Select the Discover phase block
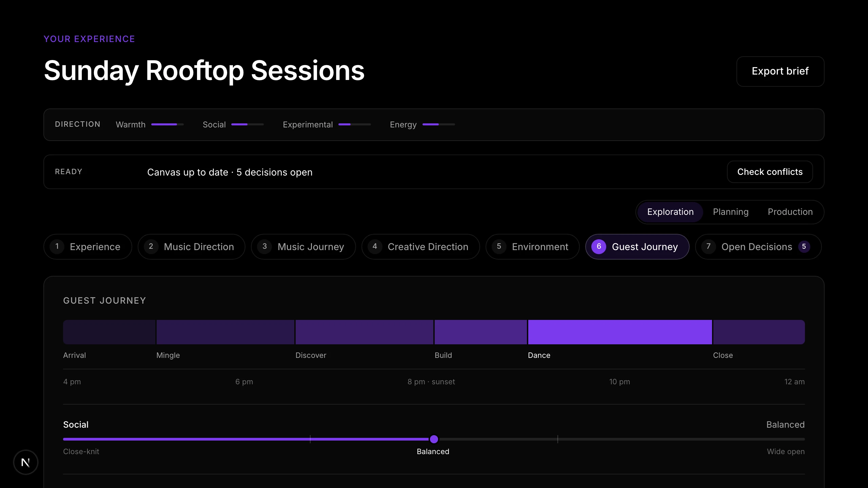Image resolution: width=868 pixels, height=488 pixels. coord(364,332)
